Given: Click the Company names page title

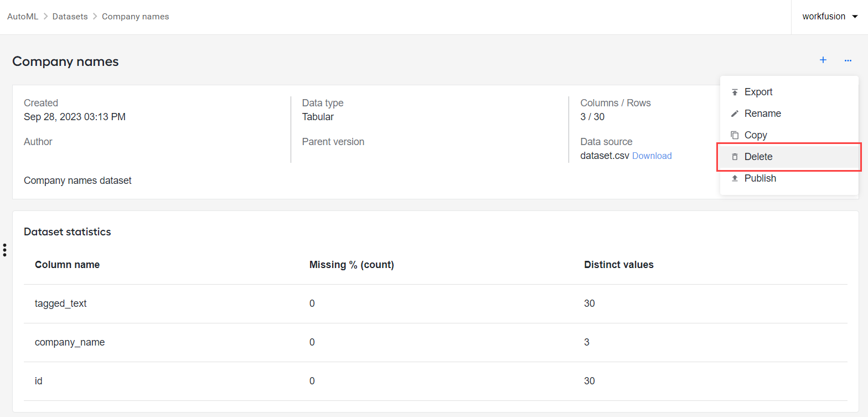Looking at the screenshot, I should coord(65,61).
